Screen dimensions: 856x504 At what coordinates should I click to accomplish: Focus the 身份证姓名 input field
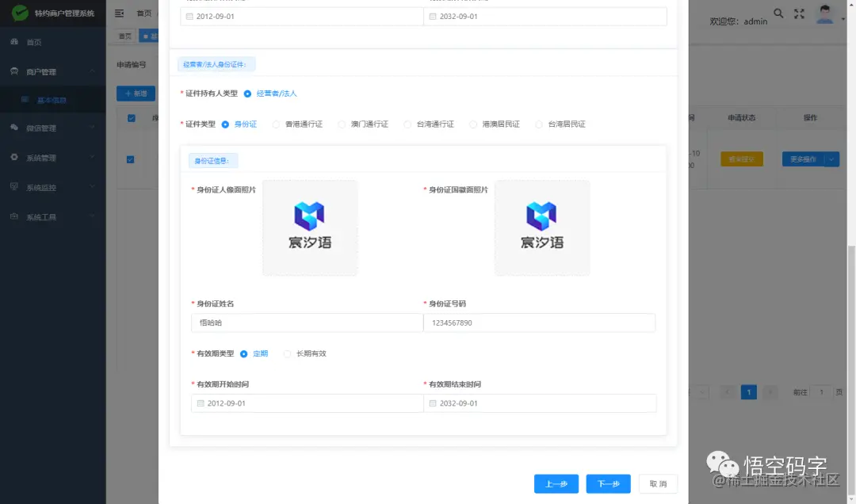click(307, 323)
